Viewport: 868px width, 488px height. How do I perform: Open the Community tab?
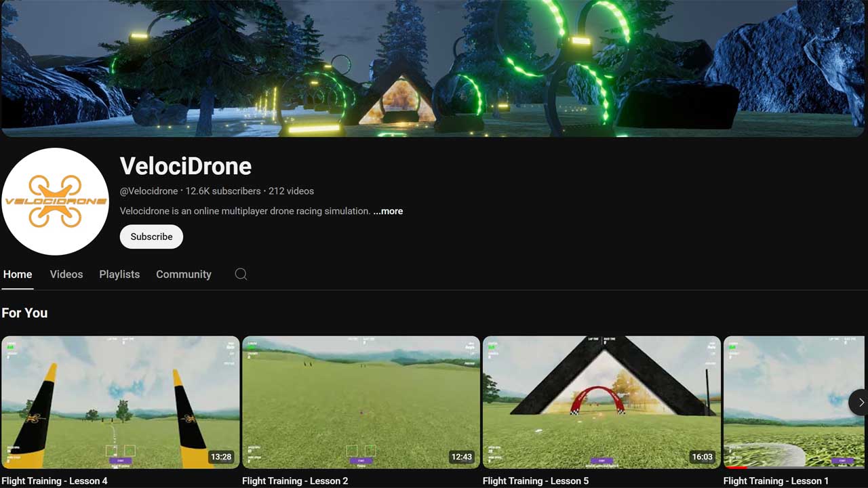(184, 274)
